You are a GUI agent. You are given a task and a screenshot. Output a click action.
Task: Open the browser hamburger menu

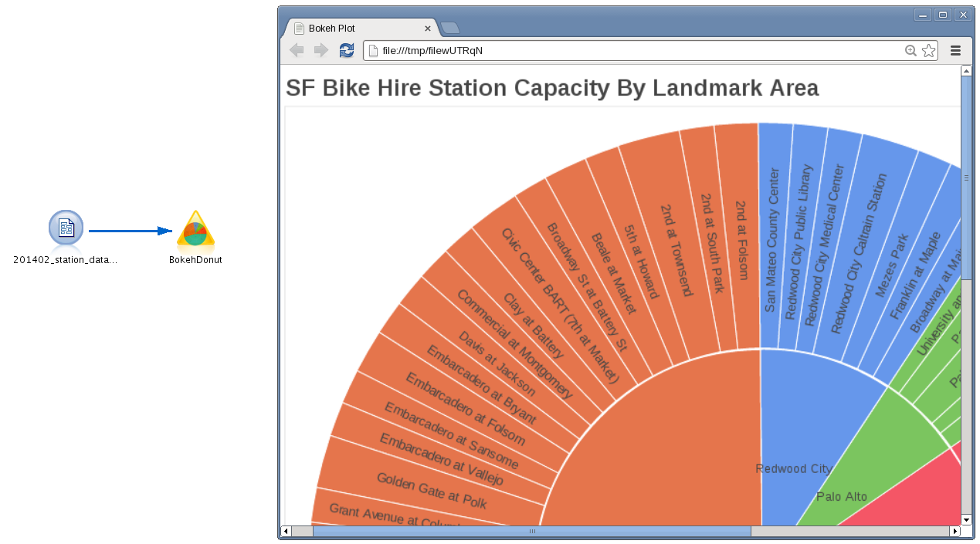click(955, 51)
